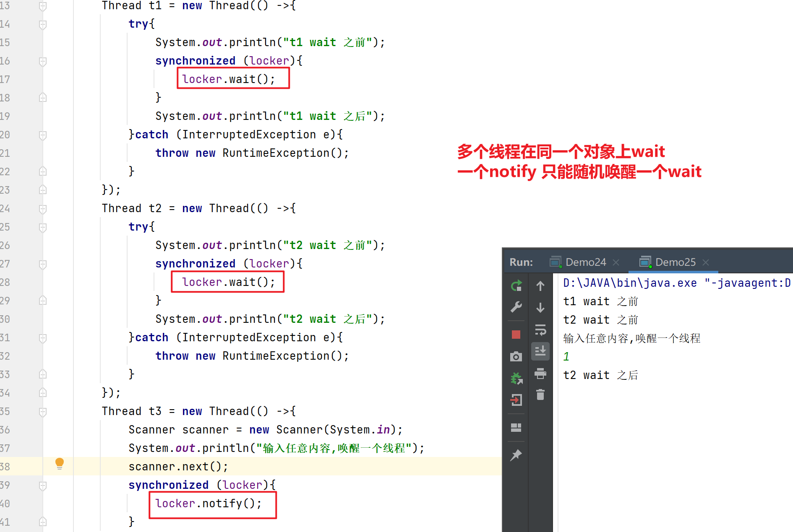The height and width of the screenshot is (532, 793).
Task: Click the fold end marker at line 23
Action: click(x=43, y=190)
